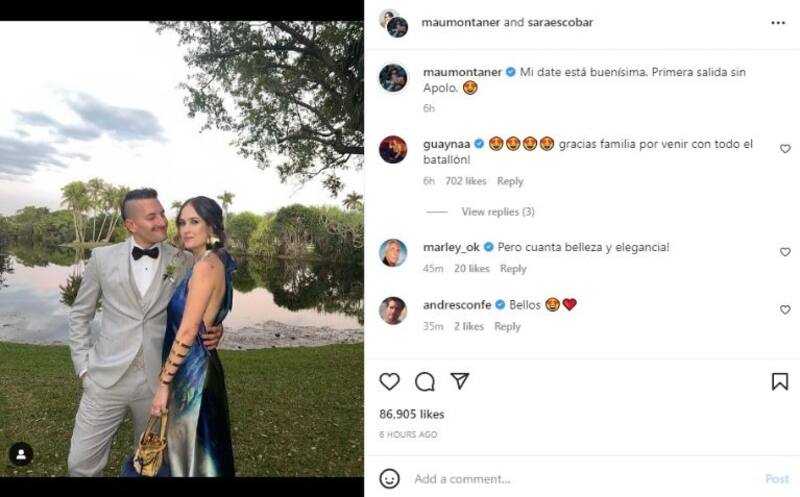Open emoji picker in comment box
Screen dimensions: 800x497
click(390, 479)
